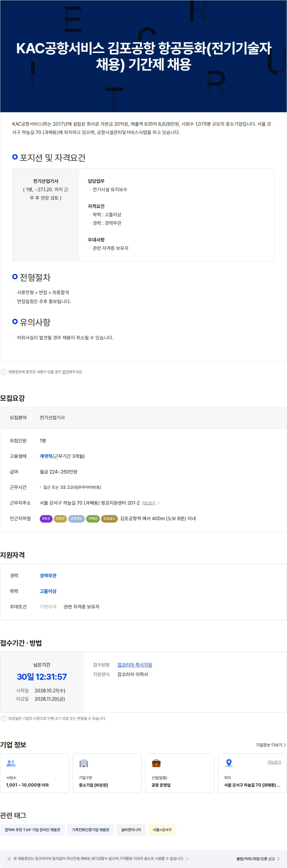Click arrow after work address 지도보기

159,503
